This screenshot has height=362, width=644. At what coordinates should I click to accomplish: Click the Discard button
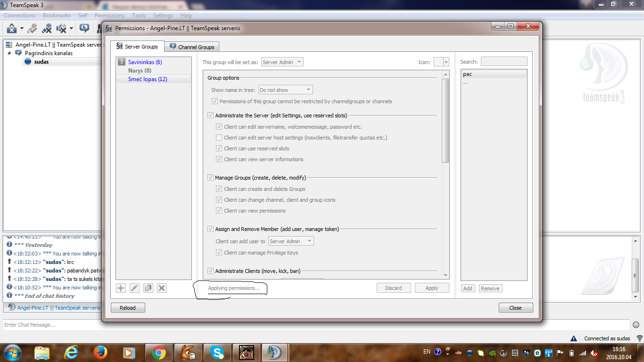click(x=394, y=288)
